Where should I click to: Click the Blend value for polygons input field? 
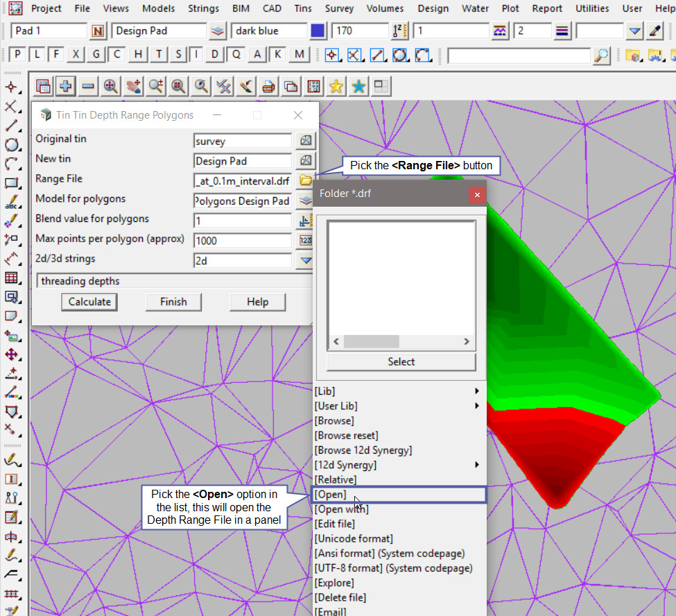pos(243,221)
